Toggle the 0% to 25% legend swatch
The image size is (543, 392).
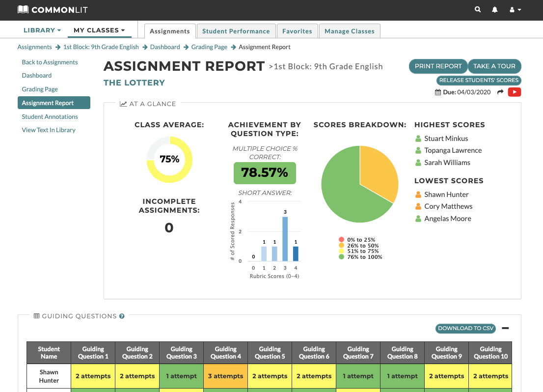coord(341,240)
